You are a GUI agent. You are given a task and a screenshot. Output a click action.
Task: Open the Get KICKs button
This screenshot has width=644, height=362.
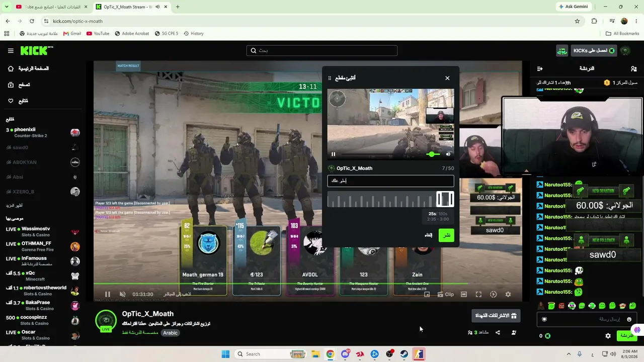pos(593,50)
